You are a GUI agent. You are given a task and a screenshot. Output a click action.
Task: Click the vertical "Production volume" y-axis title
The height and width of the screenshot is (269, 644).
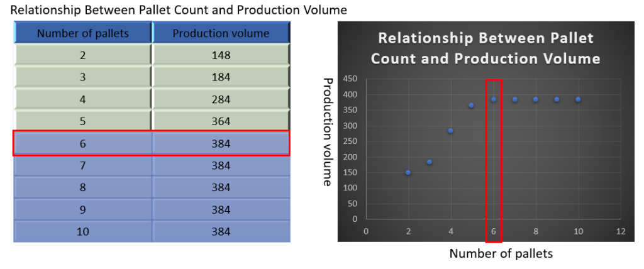click(x=327, y=132)
